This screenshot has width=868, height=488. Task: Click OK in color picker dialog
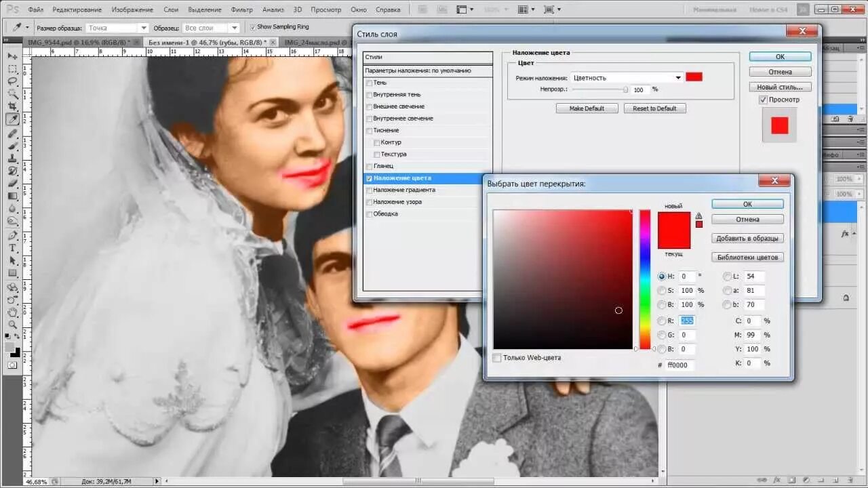(747, 204)
